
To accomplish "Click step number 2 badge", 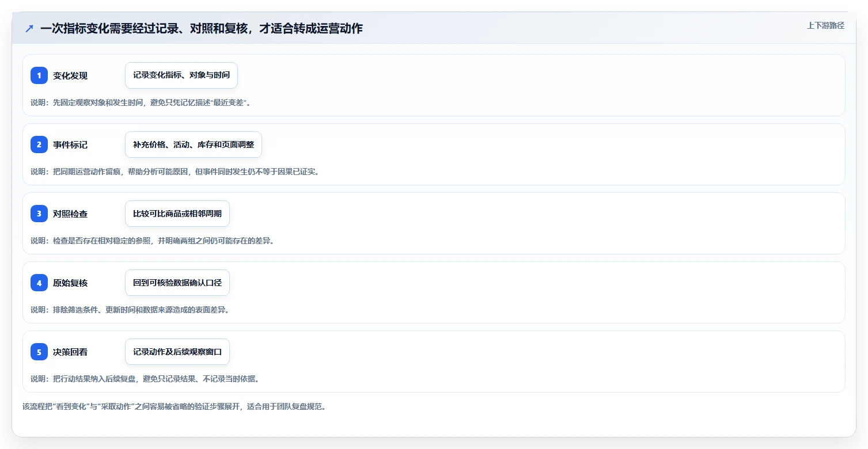I will pyautogui.click(x=39, y=144).
